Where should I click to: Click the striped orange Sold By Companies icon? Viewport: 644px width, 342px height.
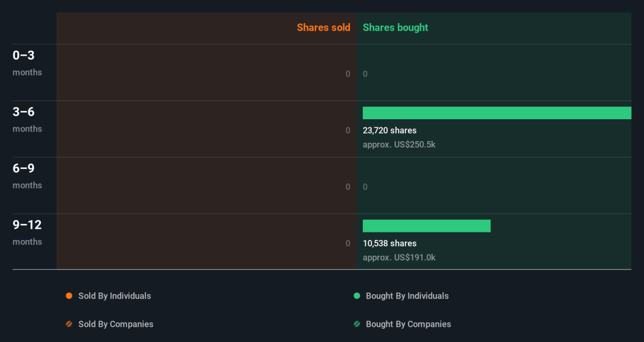69,324
